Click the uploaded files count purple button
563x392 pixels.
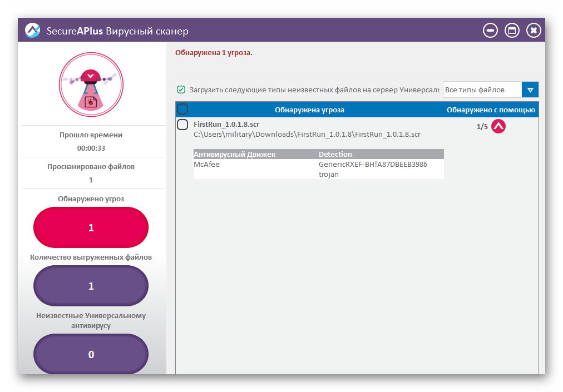(91, 286)
